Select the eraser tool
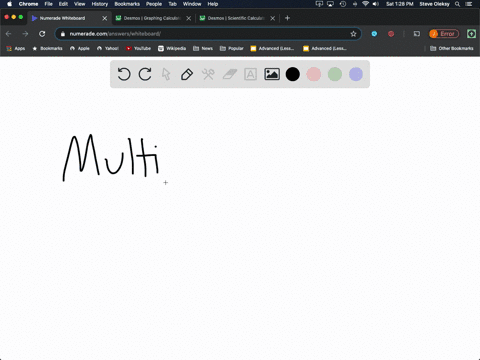This screenshot has width=480, height=360. pyautogui.click(x=230, y=74)
